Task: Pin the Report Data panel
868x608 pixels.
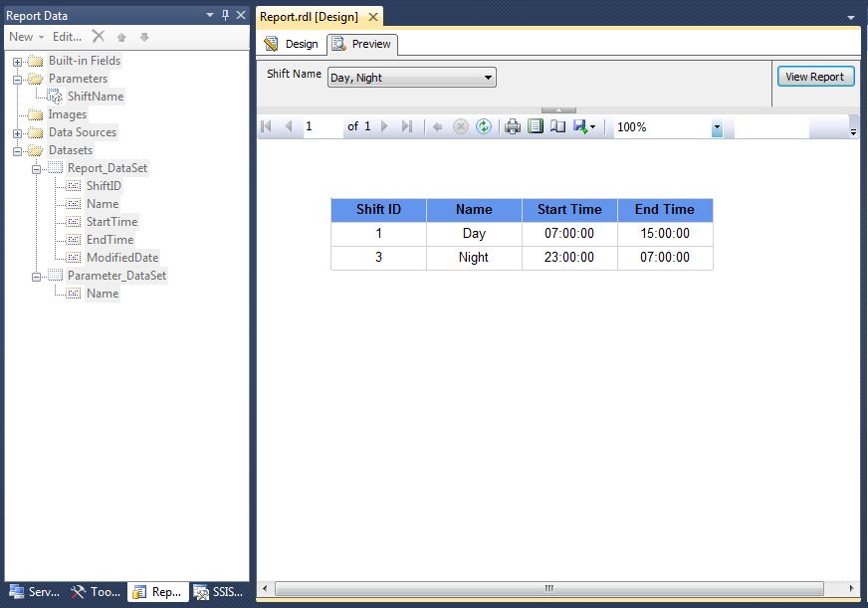Action: (225, 15)
